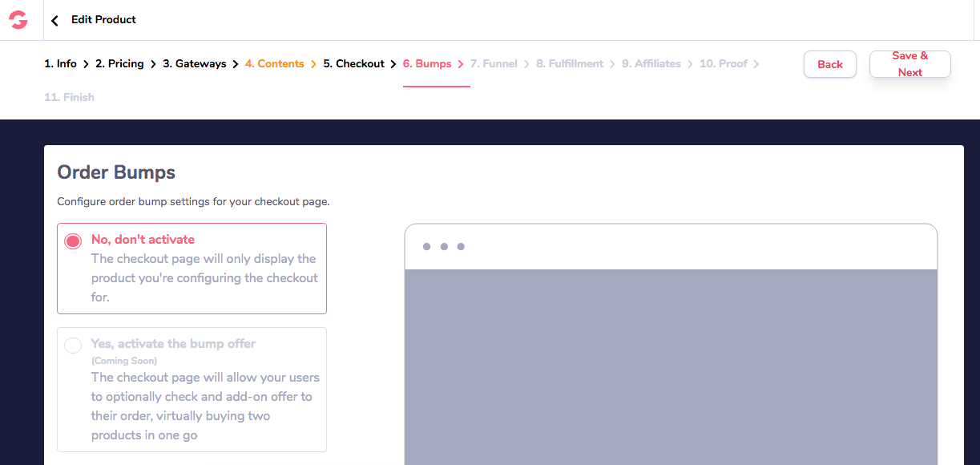The height and width of the screenshot is (465, 980).
Task: Click the description under the "(Coming Soon)" label
Action: [205, 406]
